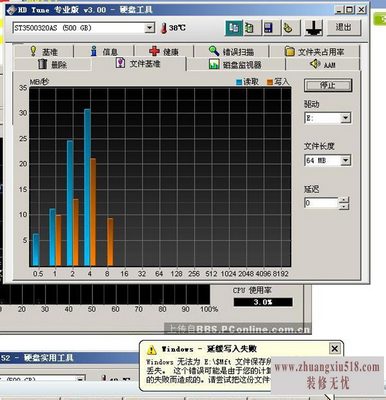The image size is (386, 400).
Task: Expand the ST3500320AS drive dropdown
Action: [x=150, y=28]
